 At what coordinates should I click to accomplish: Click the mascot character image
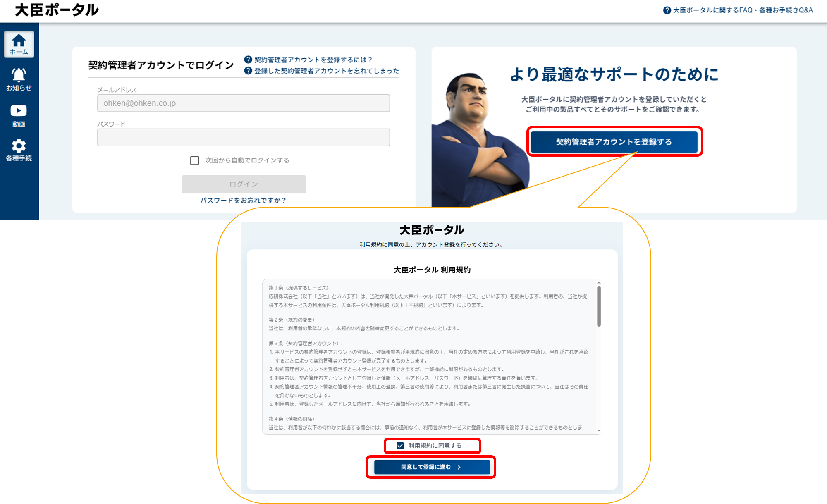(x=480, y=141)
